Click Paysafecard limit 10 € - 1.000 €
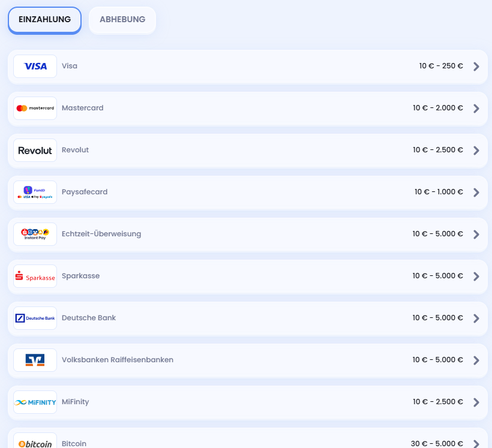Screen dimensions: 492x448 [x=439, y=192]
